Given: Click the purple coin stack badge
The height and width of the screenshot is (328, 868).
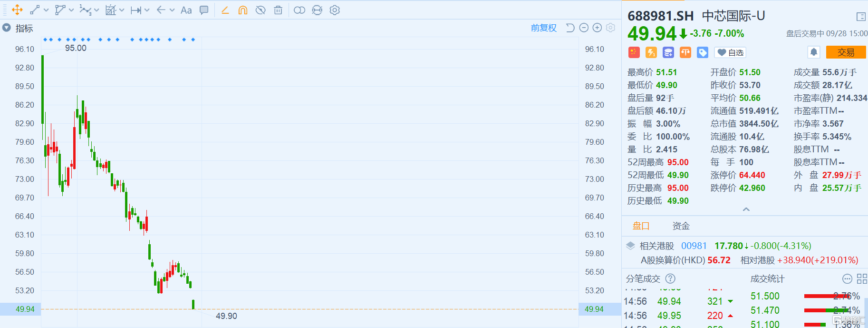Looking at the screenshot, I should (x=668, y=52).
